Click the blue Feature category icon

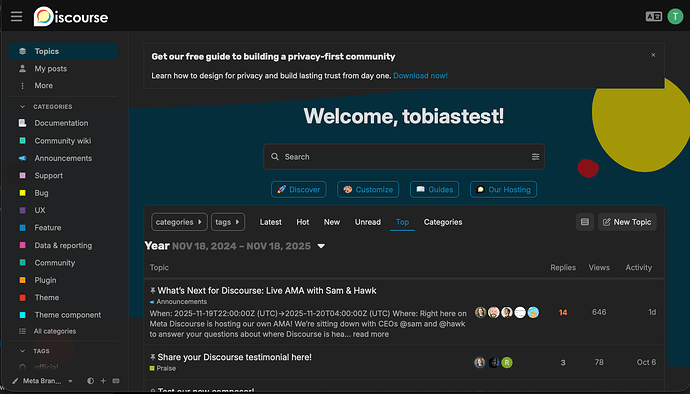coord(22,228)
